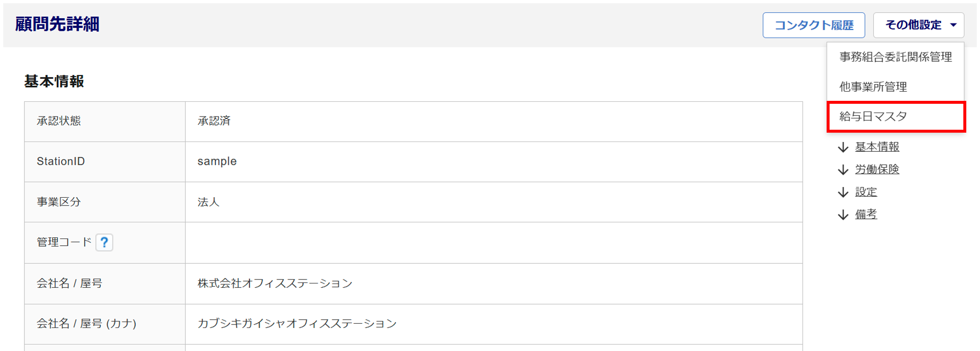Open the コンタクト履歴 page
The height and width of the screenshot is (351, 980).
point(813,25)
